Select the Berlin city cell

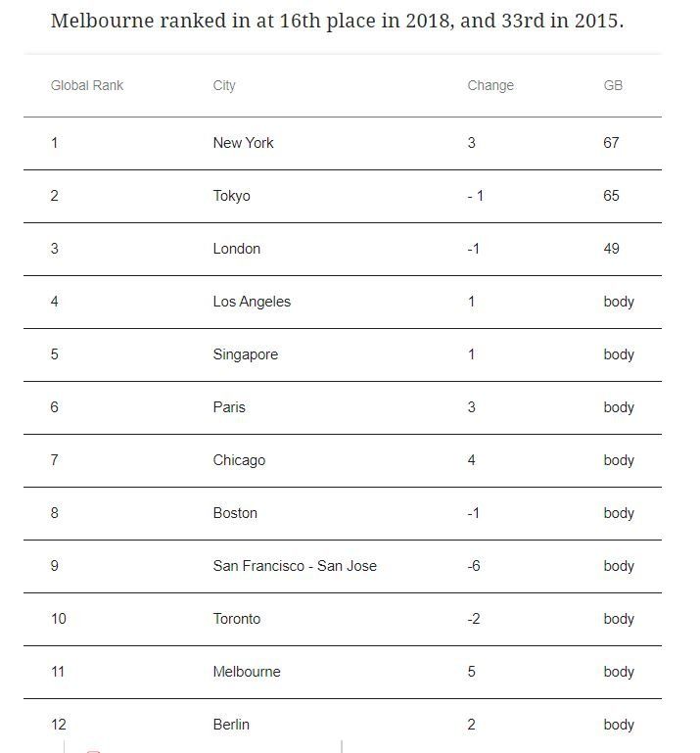click(231, 725)
